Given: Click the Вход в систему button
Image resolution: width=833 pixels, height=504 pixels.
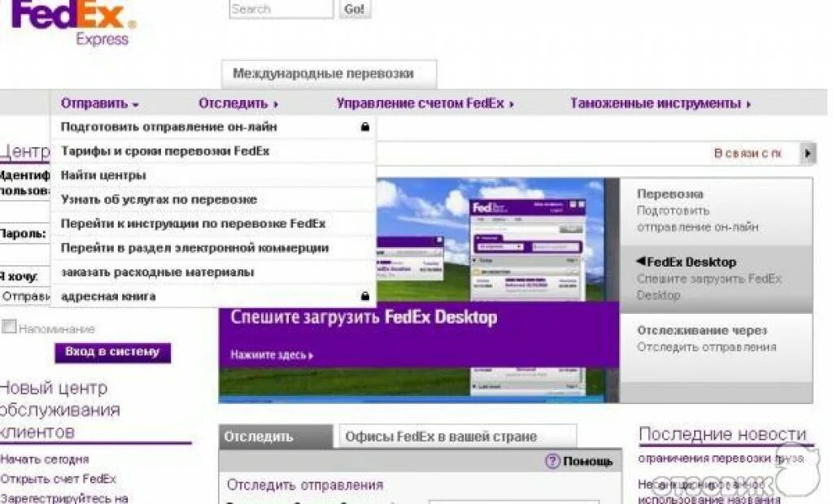Looking at the screenshot, I should pos(112,352).
